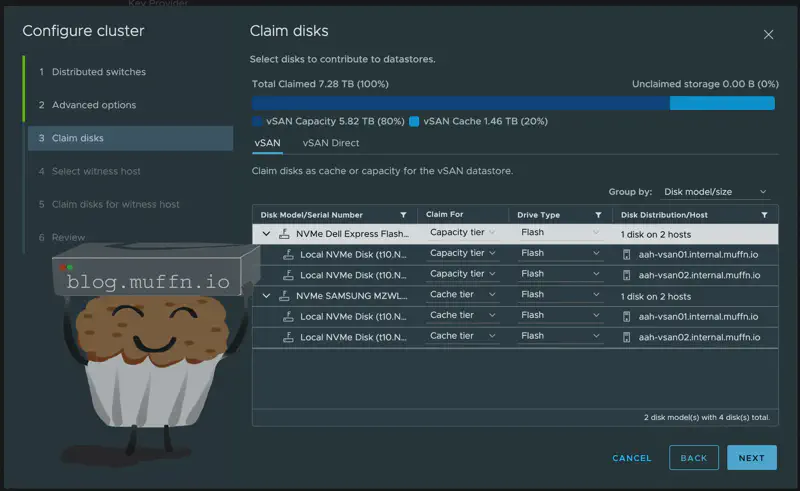Close the Claim disks dialog
This screenshot has height=491, width=800.
coord(768,34)
